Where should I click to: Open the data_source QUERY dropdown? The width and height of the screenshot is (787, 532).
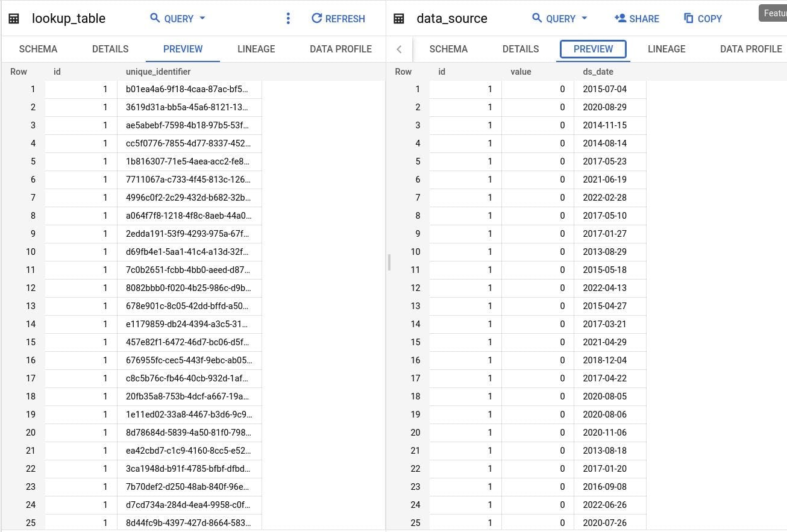pyautogui.click(x=560, y=19)
